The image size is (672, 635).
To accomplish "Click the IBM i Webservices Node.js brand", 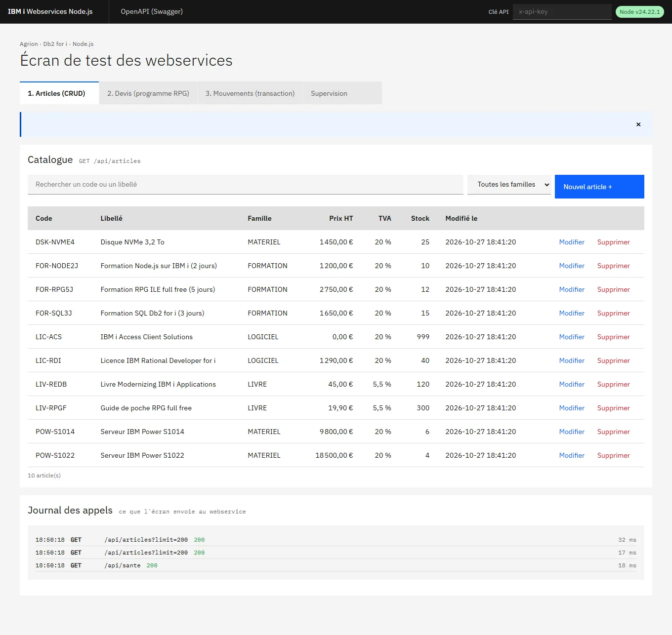I will click(50, 11).
